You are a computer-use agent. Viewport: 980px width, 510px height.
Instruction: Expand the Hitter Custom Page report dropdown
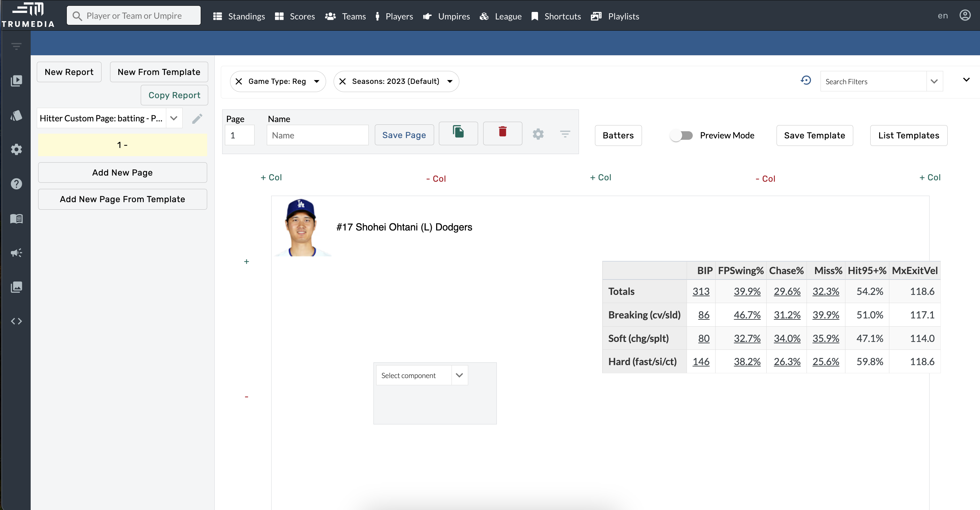click(174, 118)
